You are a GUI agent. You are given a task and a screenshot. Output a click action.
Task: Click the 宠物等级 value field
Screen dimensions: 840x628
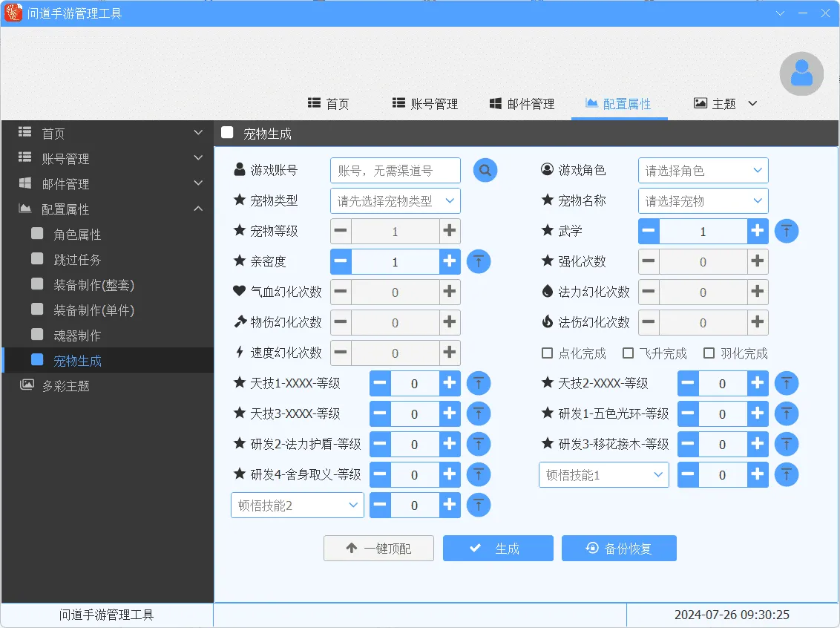[396, 232]
